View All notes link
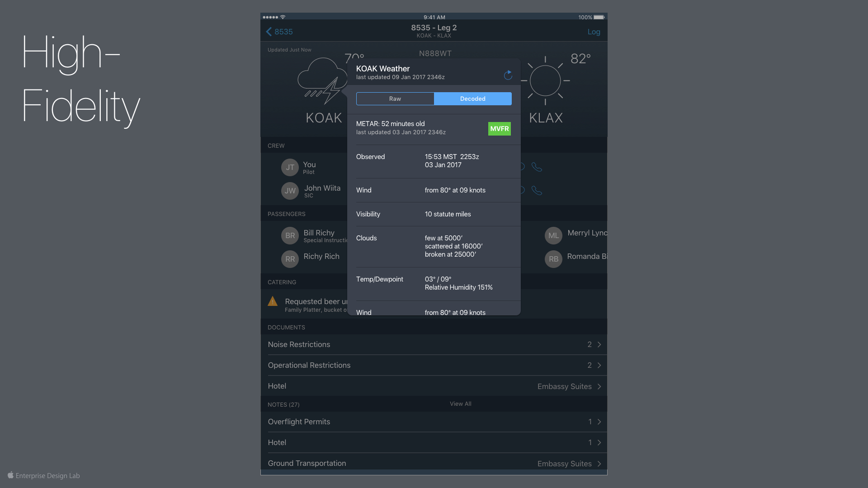The width and height of the screenshot is (868, 488). 460,404
